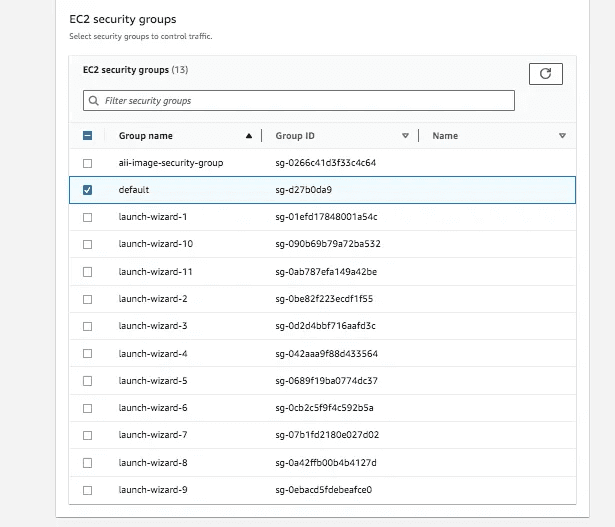Viewport: 615px width, 527px height.
Task: Click the Group name column header
Action: click(x=146, y=136)
